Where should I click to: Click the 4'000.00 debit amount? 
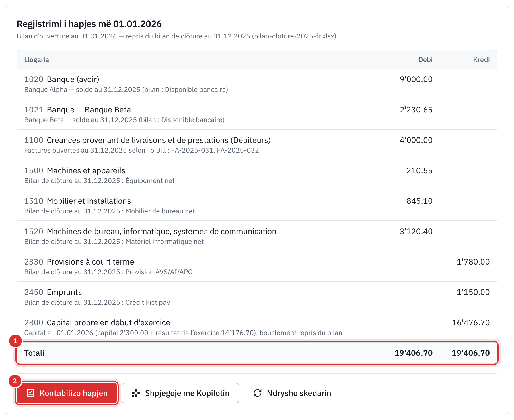[416, 140]
